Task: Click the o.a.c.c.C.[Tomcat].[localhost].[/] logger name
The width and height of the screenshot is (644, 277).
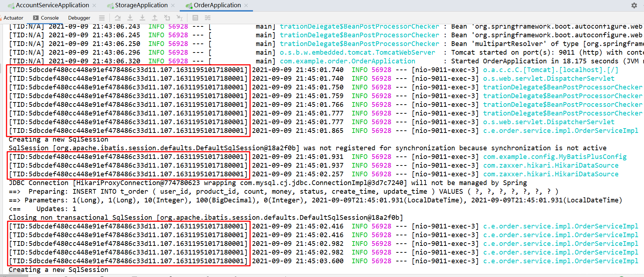Action: tap(550, 70)
